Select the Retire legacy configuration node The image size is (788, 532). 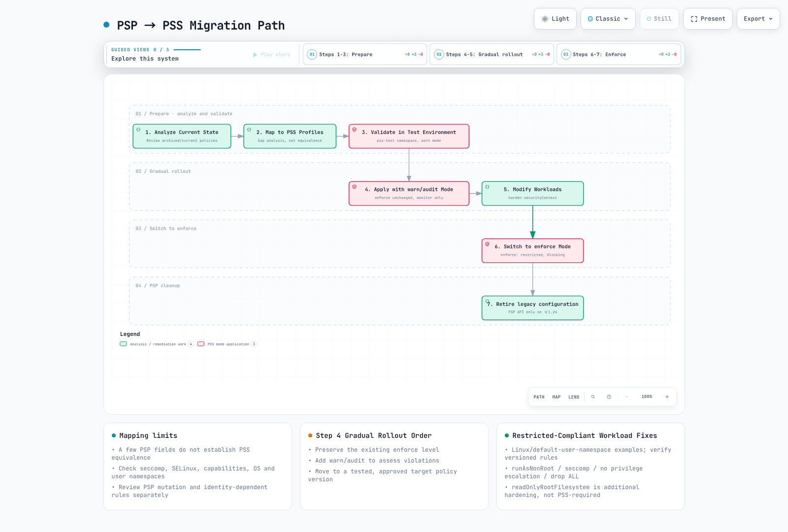[532, 308]
